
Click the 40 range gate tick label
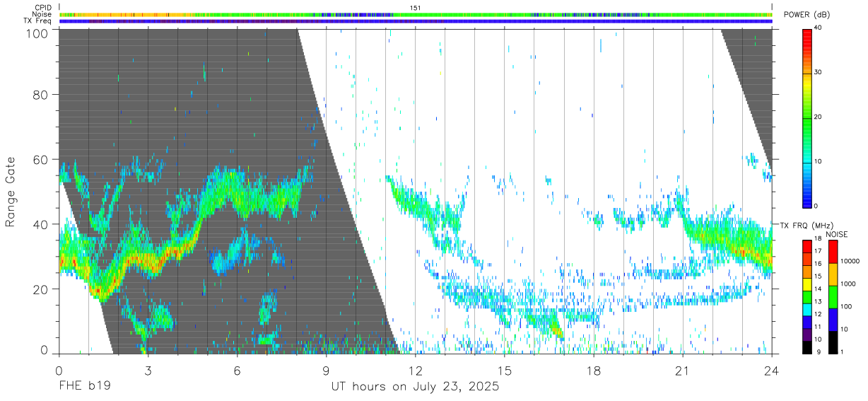point(42,224)
